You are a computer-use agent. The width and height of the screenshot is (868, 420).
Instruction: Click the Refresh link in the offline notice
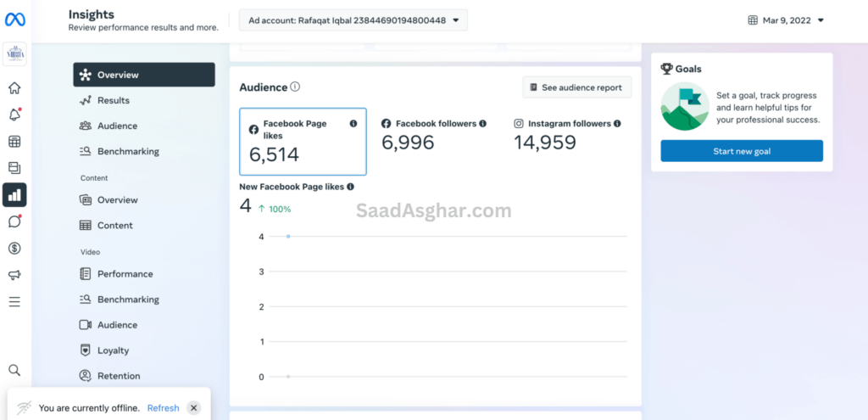click(164, 408)
